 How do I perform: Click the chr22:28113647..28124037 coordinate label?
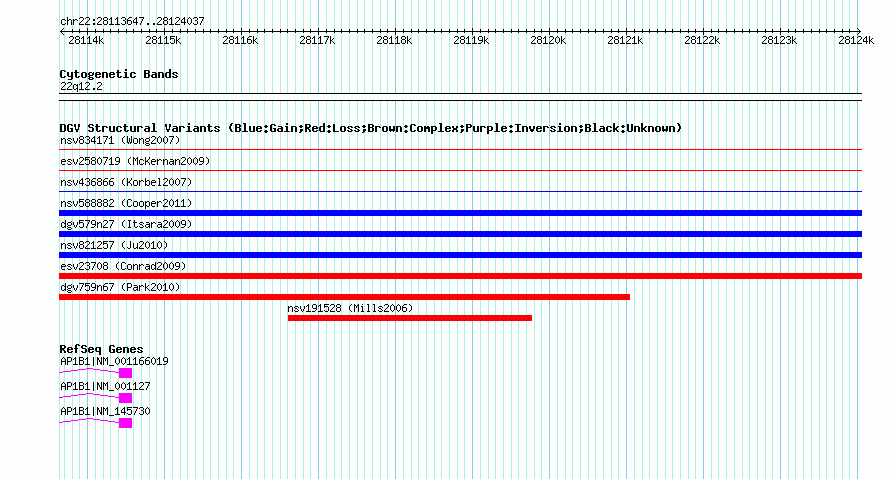[132, 21]
